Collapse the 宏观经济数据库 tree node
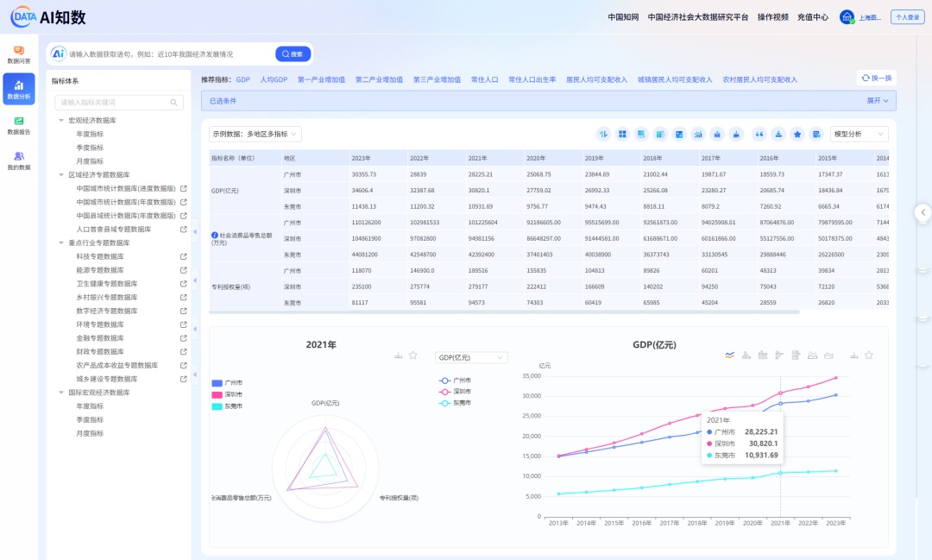Screen dimensions: 932x560 (x=61, y=120)
